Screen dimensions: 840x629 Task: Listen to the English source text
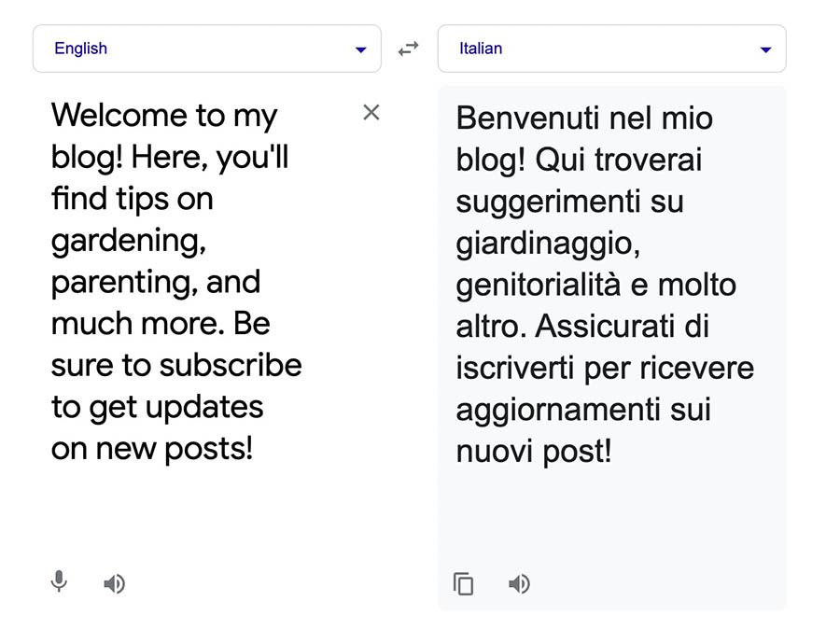point(114,584)
